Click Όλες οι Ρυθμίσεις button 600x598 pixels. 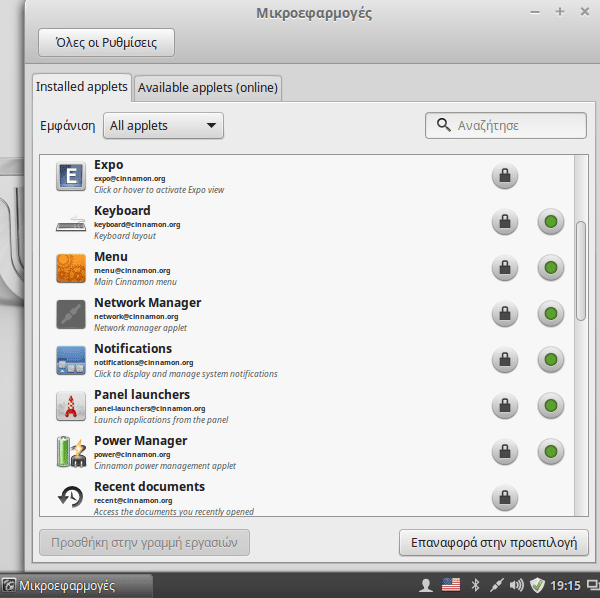(x=106, y=42)
